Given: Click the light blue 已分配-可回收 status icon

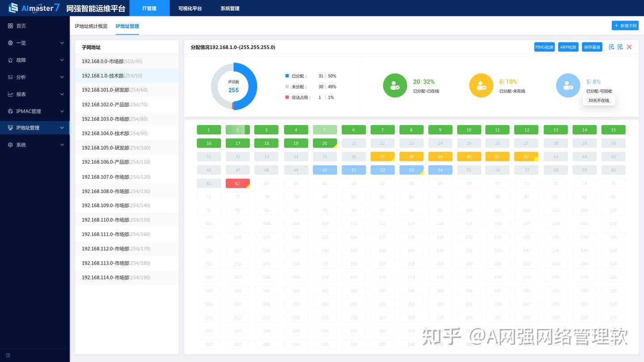Looking at the screenshot, I should [568, 85].
